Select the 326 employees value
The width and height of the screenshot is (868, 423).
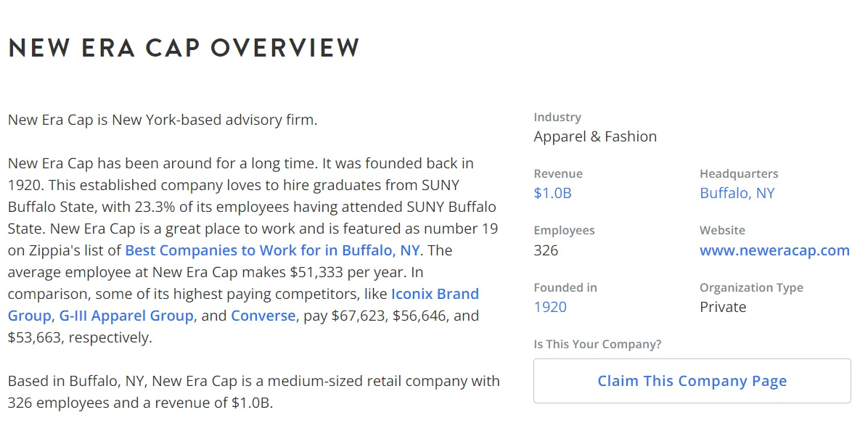546,250
